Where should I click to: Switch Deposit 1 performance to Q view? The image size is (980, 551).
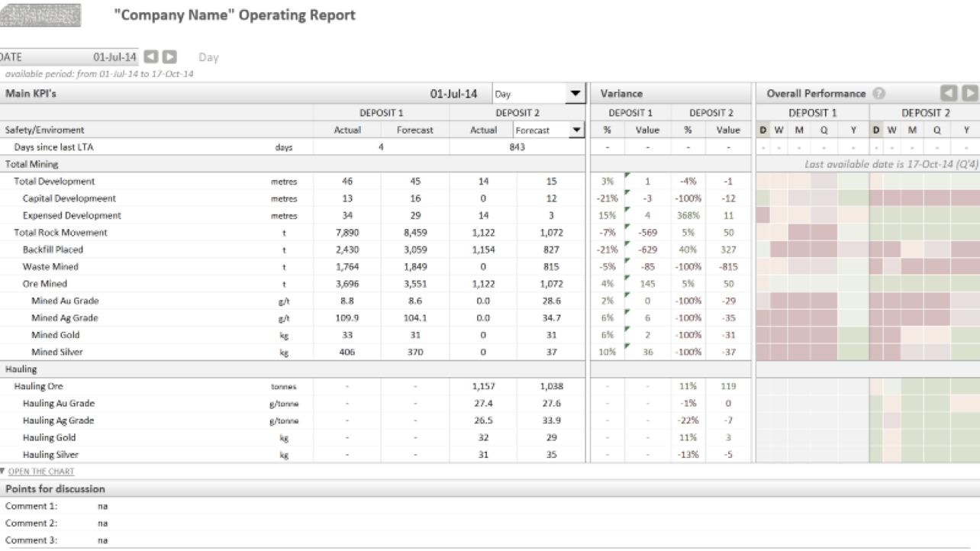coord(824,130)
